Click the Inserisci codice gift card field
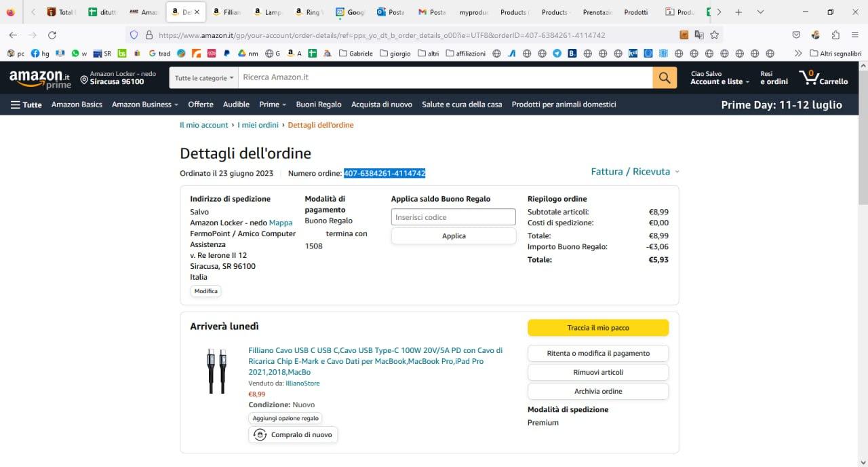868x467 pixels. click(453, 217)
